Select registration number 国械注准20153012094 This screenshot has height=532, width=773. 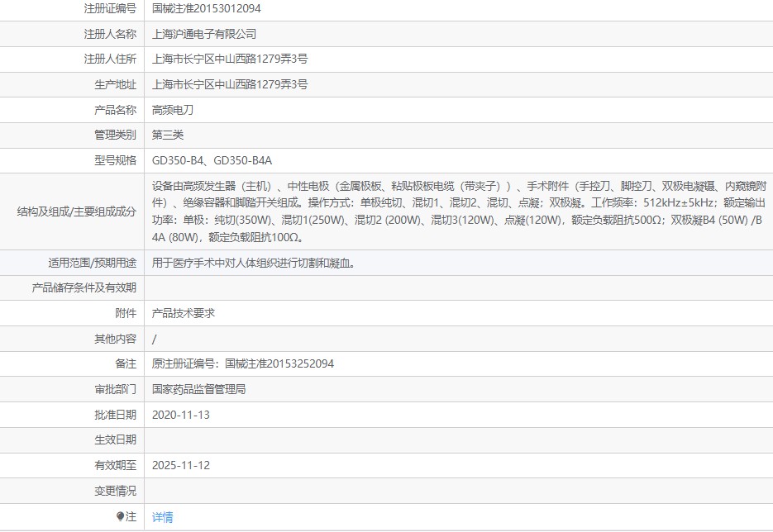(x=206, y=8)
